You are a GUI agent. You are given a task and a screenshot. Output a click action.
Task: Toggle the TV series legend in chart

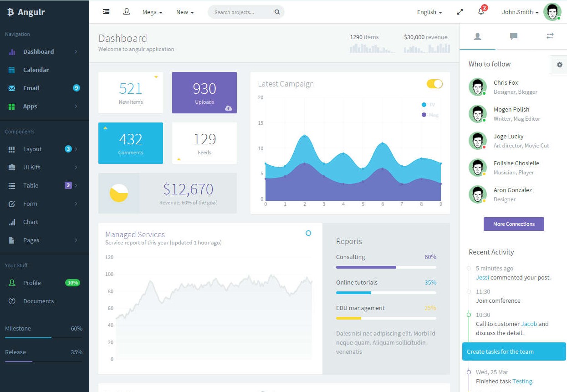428,105
